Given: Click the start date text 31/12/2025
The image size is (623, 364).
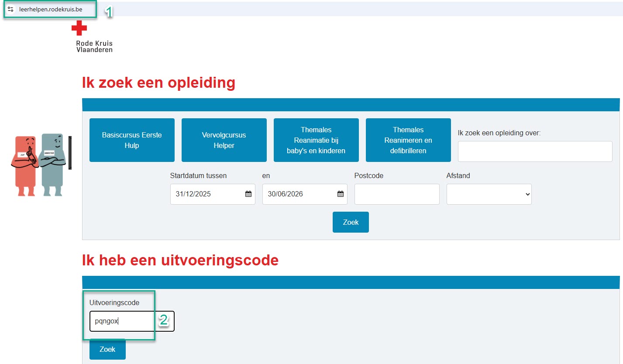Looking at the screenshot, I should pyautogui.click(x=193, y=194).
